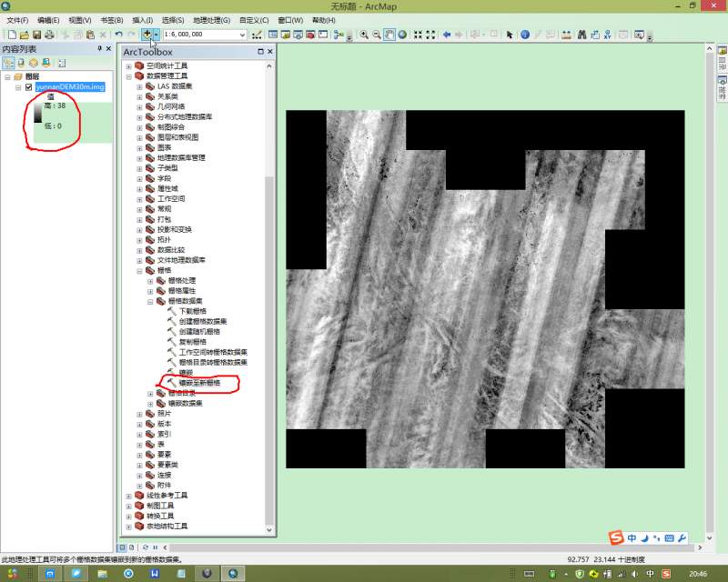Expand the 转换工具 toolbox
Viewport: 728px width, 582px height.
(x=128, y=517)
